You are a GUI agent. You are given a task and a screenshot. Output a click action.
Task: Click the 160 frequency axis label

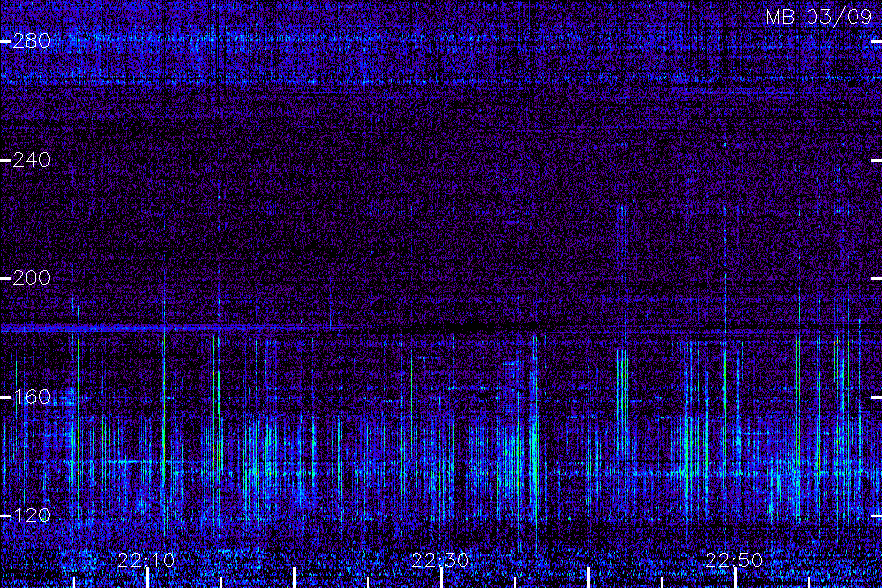coord(31,397)
